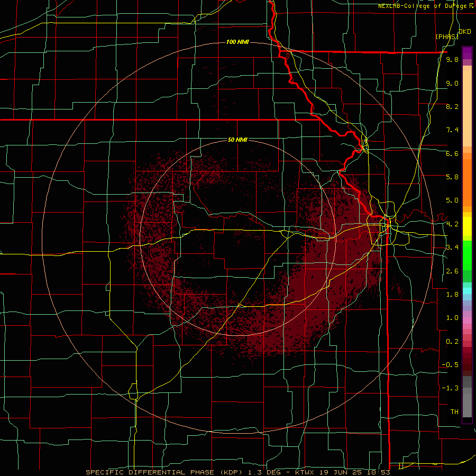Click the TH threshold label on the scale

454,412
